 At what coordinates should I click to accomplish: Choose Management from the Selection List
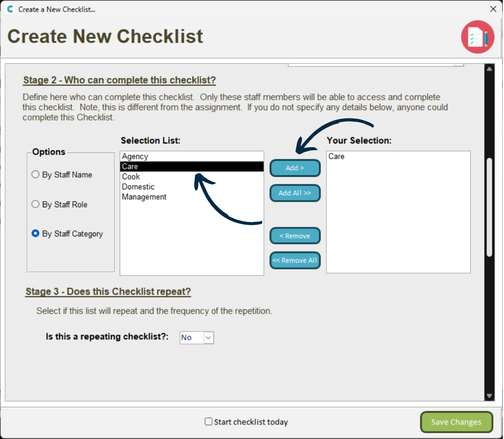pyautogui.click(x=144, y=197)
